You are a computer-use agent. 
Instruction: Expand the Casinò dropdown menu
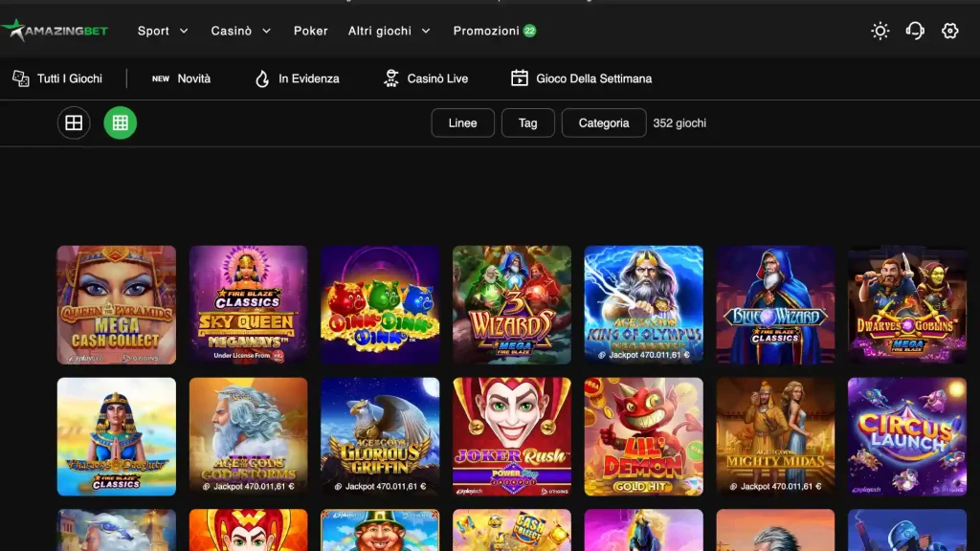point(240,31)
